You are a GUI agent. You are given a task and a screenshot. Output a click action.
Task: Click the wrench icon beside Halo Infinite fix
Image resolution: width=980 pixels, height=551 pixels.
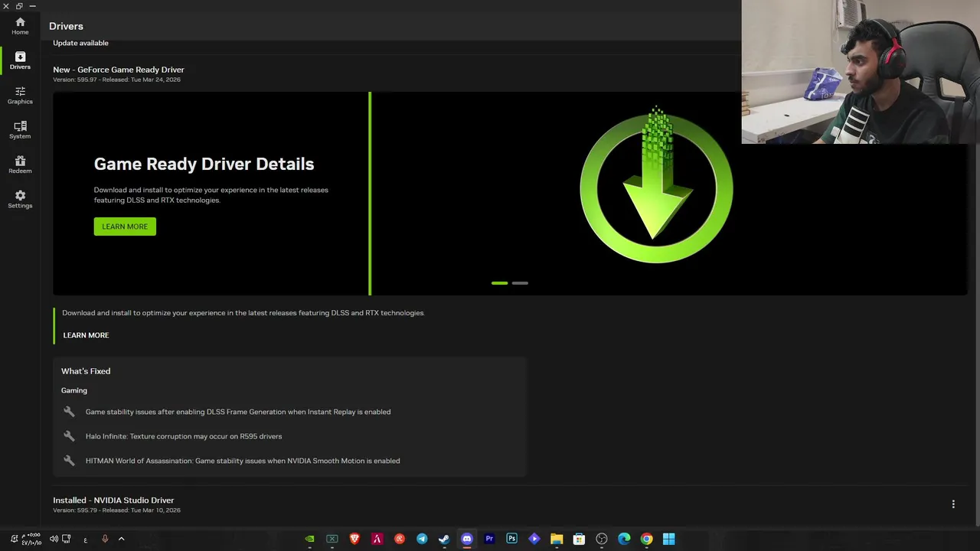pos(70,436)
